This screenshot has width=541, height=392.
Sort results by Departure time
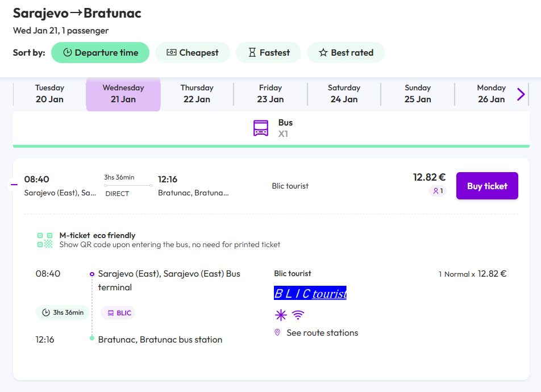click(x=100, y=52)
